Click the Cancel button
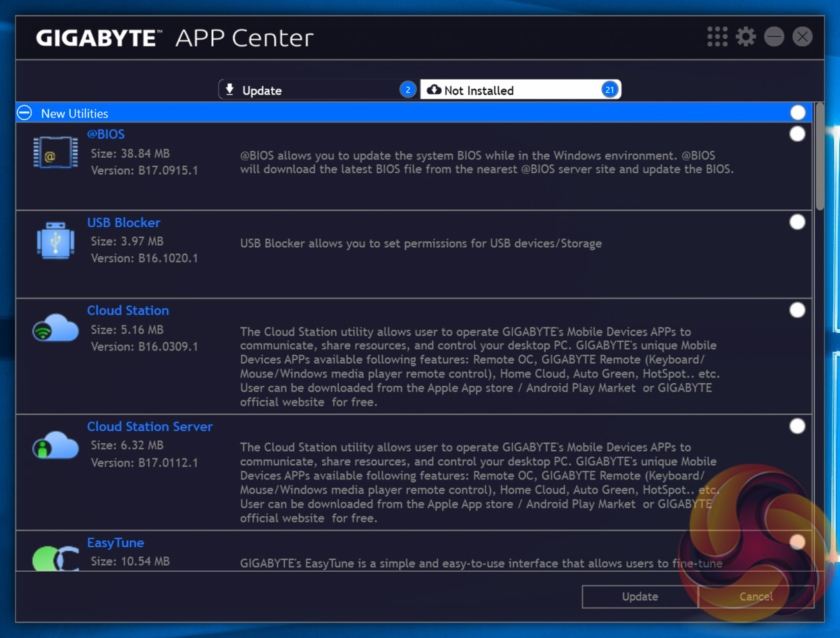Viewport: 840px width, 638px height. click(756, 596)
